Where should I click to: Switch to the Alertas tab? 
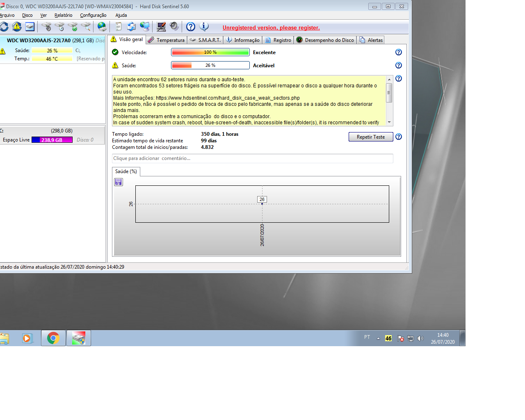tap(371, 40)
